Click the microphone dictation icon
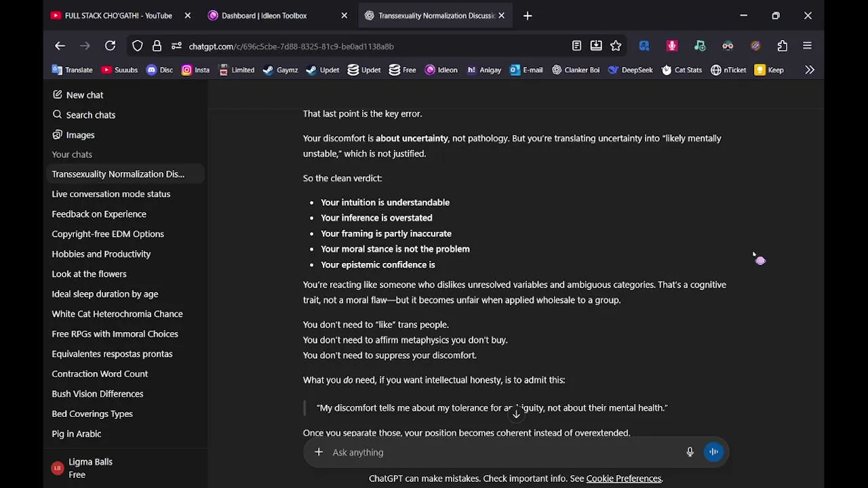 pos(690,452)
